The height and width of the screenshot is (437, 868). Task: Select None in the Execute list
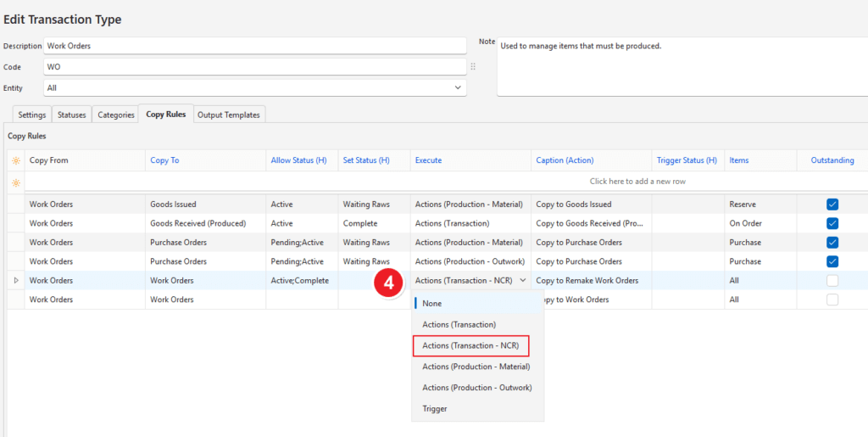(x=432, y=303)
